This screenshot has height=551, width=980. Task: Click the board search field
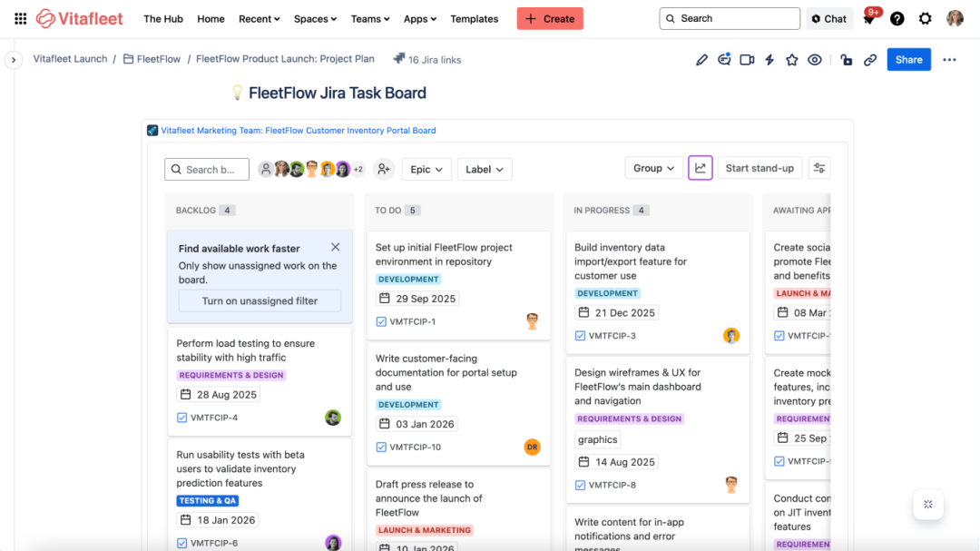click(x=207, y=170)
